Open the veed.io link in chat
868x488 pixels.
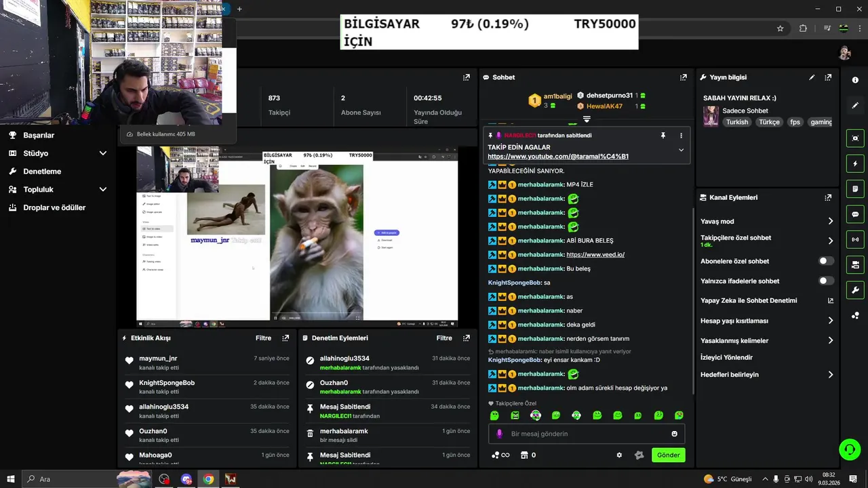tap(595, 255)
